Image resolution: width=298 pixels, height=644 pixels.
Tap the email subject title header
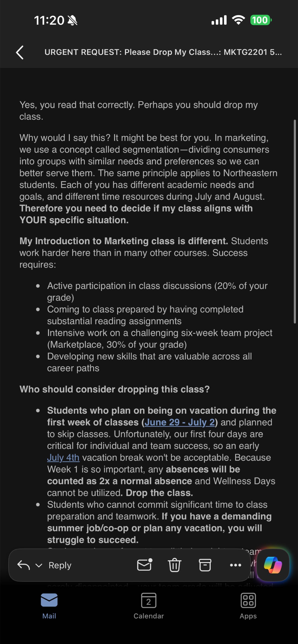click(x=163, y=52)
